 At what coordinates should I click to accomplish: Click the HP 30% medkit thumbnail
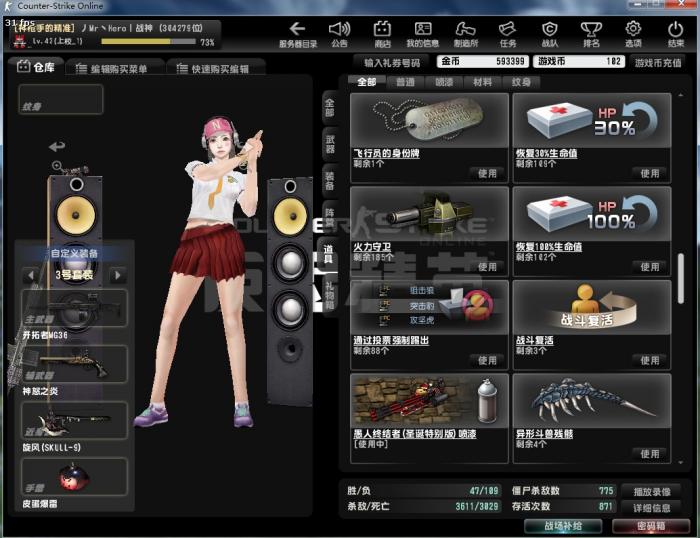[592, 120]
